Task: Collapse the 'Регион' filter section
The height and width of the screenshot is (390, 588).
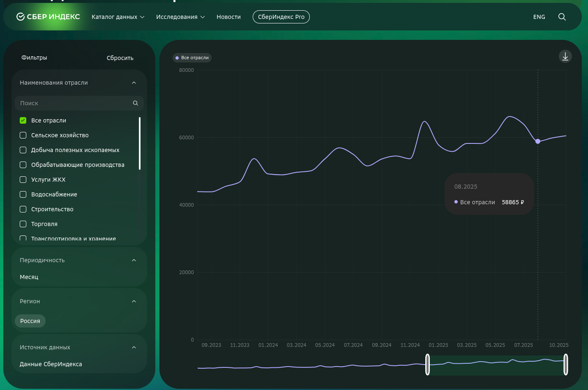Action: (x=134, y=301)
